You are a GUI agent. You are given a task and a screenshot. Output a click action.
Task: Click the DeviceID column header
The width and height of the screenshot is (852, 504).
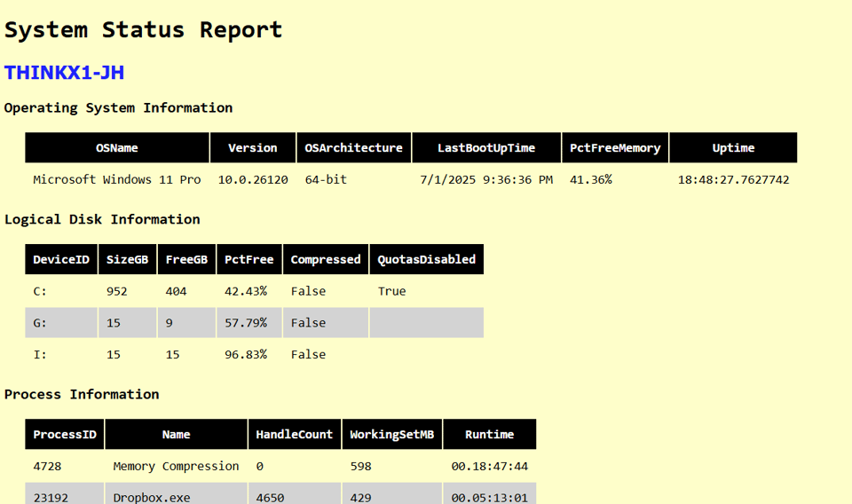pos(61,260)
